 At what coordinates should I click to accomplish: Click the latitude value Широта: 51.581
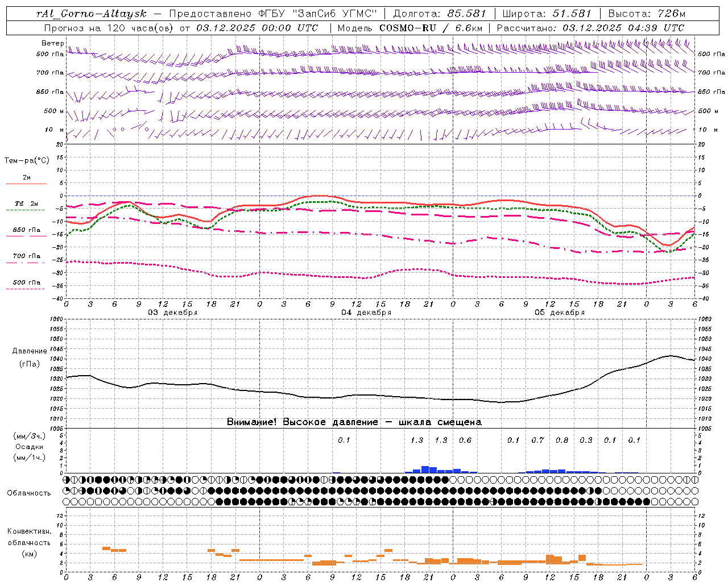pyautogui.click(x=547, y=14)
